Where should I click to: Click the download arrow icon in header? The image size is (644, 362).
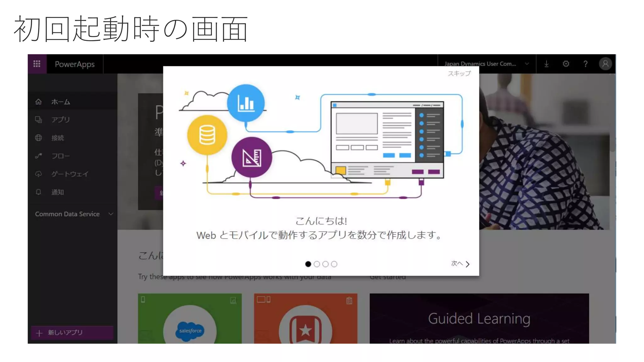547,64
